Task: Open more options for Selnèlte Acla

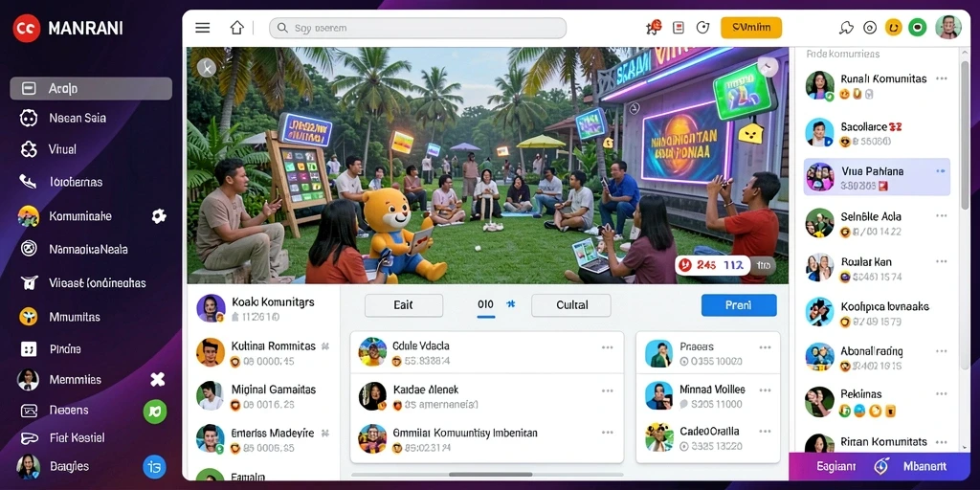Action: tap(942, 215)
